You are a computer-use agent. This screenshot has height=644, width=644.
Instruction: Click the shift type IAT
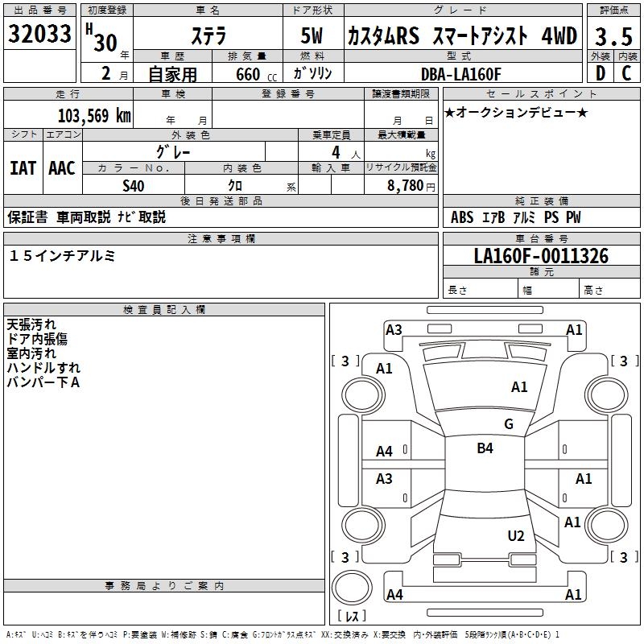pos(23,168)
